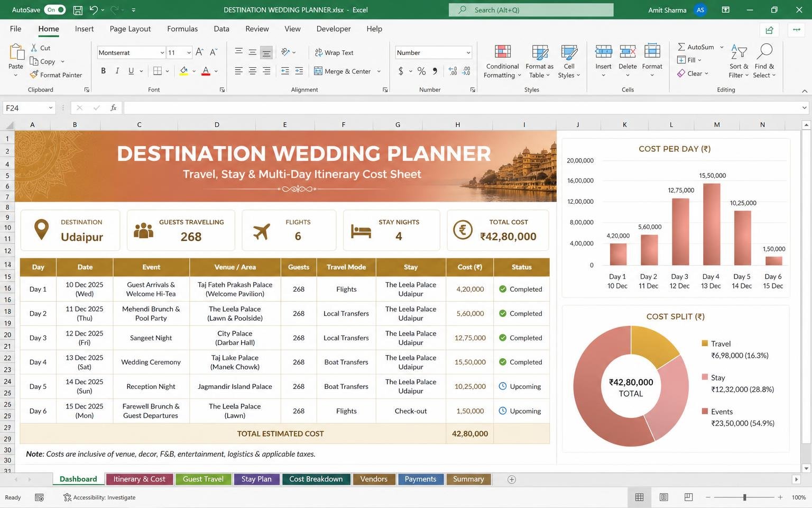
Task: Toggle Center horizontal alignment
Action: (253, 71)
